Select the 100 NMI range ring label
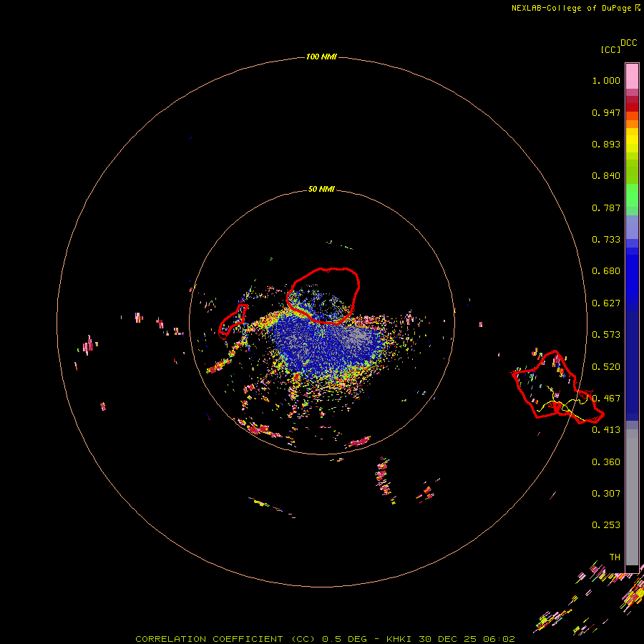644x644 pixels. [321, 57]
